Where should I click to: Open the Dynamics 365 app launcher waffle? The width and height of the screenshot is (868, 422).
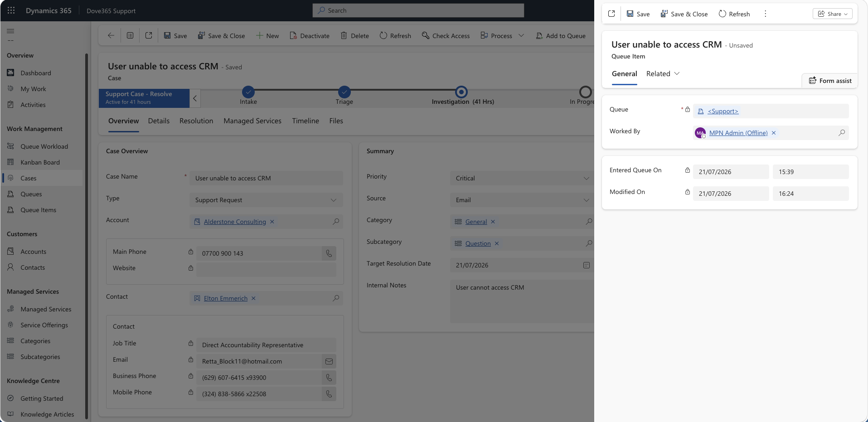(x=11, y=10)
